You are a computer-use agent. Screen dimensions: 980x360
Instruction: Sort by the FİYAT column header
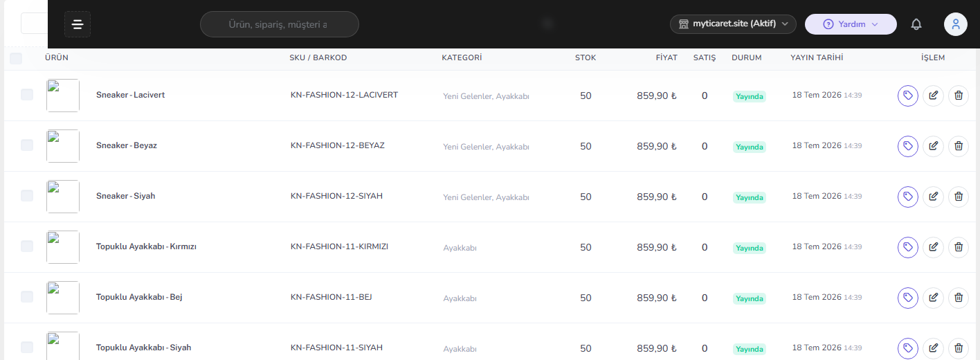666,57
